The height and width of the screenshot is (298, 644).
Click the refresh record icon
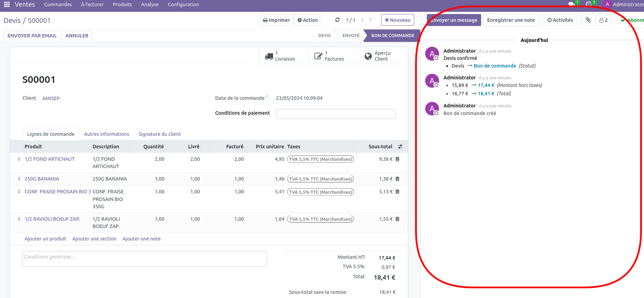click(337, 20)
